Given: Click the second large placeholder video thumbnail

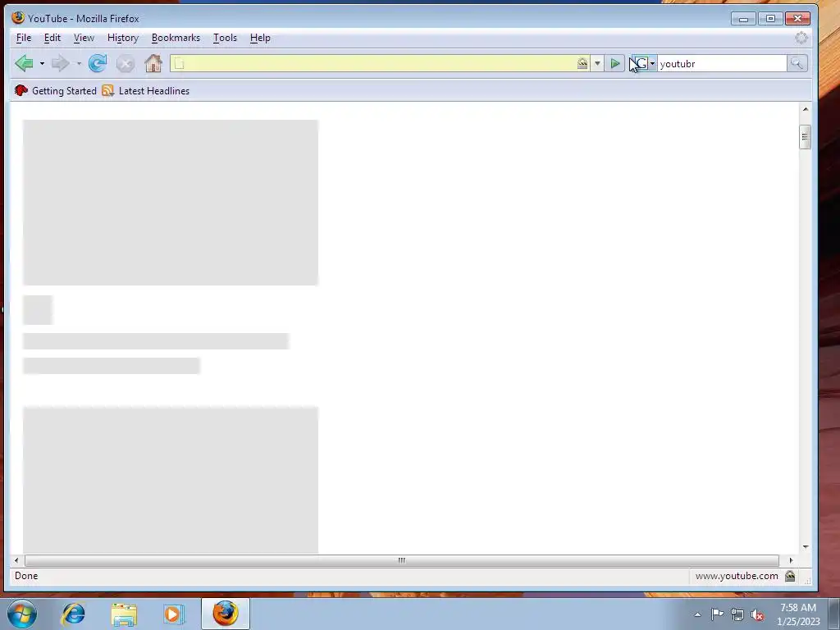Looking at the screenshot, I should point(171,480).
